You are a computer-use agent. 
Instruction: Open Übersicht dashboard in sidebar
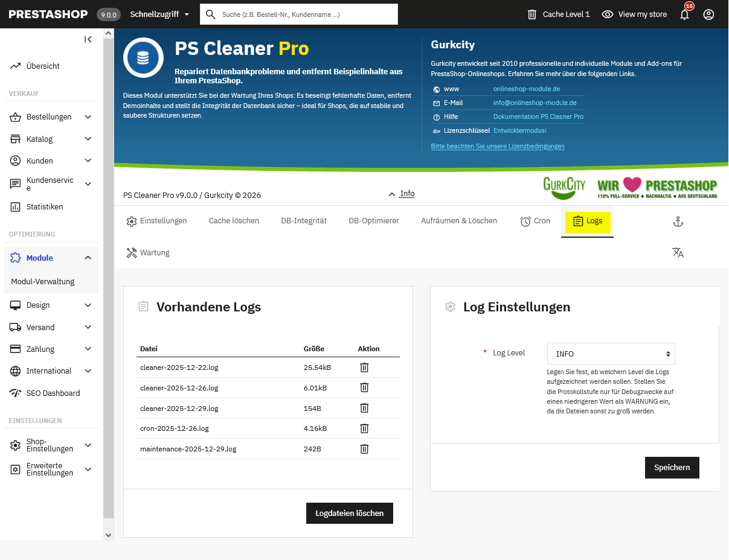point(43,66)
